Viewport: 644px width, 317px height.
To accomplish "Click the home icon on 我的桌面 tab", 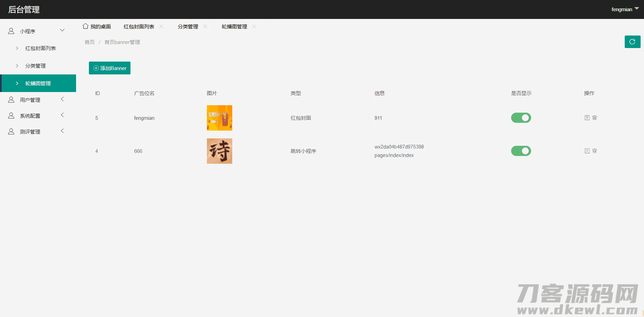I will 86,26.
